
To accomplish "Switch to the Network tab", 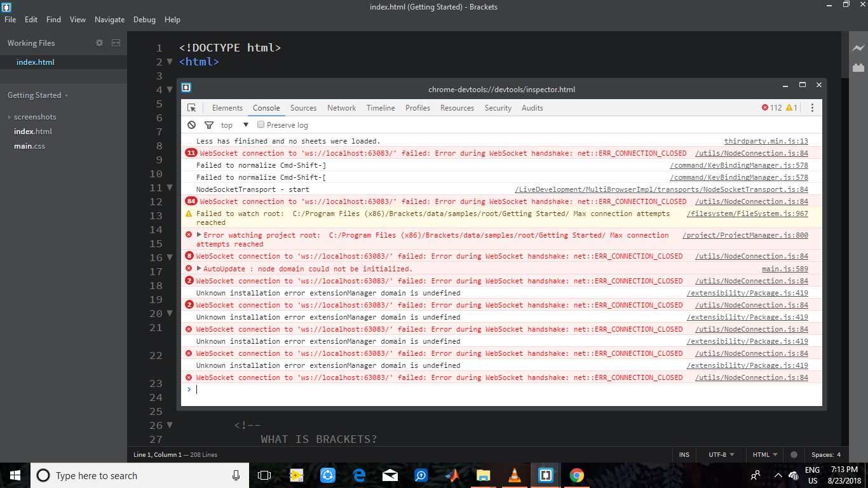I will (x=341, y=108).
